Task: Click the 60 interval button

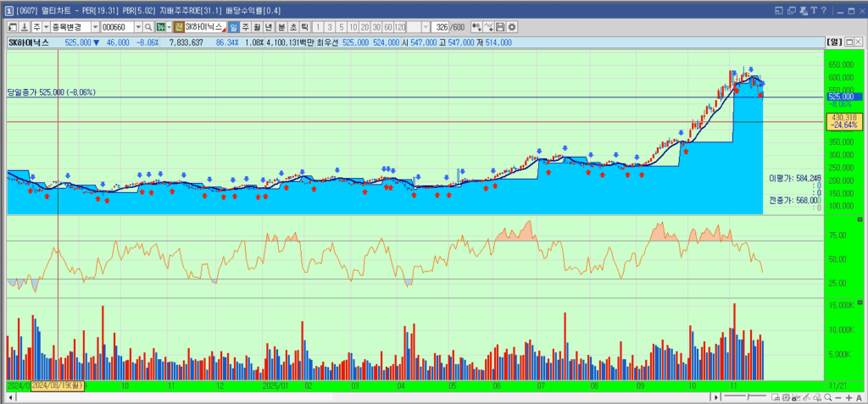Action: click(387, 27)
